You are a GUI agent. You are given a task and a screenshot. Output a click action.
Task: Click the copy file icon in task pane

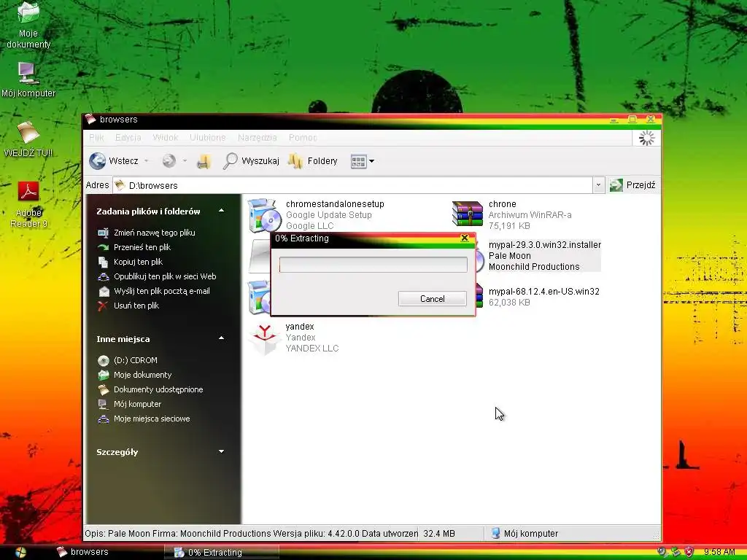pos(104,262)
